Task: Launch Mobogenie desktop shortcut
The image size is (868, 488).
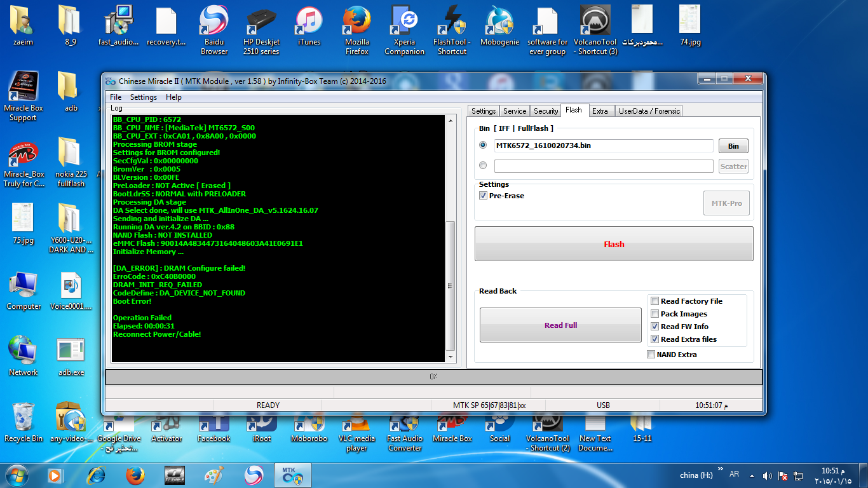Action: point(499,26)
